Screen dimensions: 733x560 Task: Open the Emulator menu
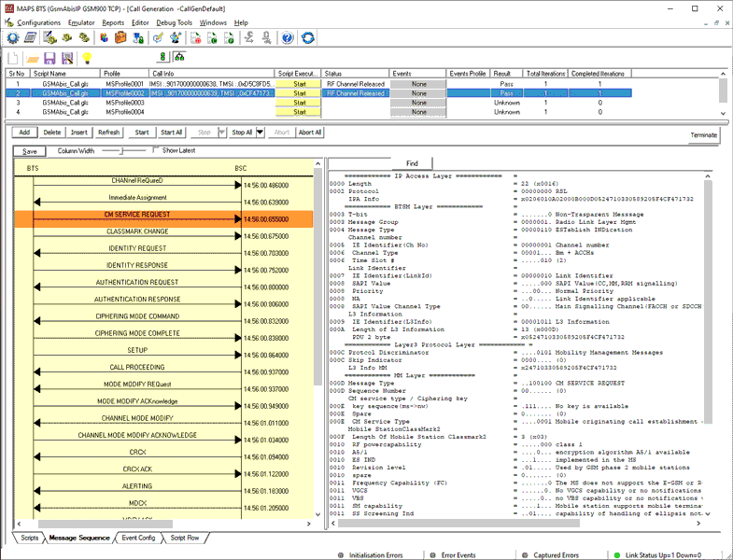81,22
